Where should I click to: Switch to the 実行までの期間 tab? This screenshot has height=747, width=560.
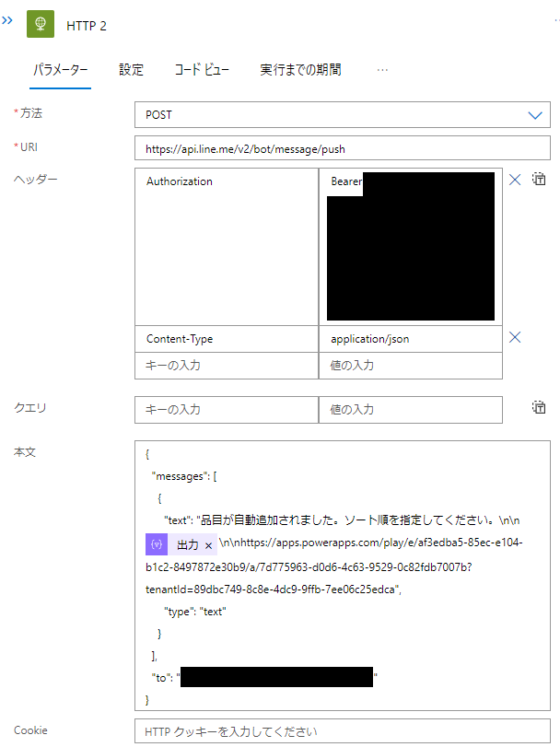coord(300,70)
